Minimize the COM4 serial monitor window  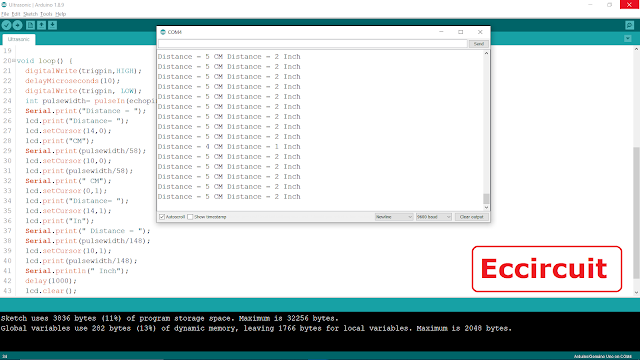(441, 32)
